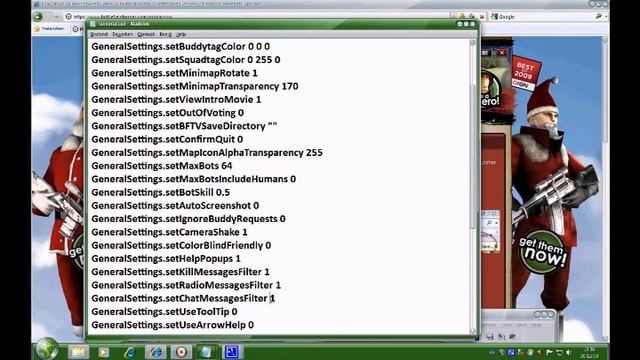This screenshot has width=640, height=360.
Task: Open the blue square taskbar application icon
Action: coord(231,351)
